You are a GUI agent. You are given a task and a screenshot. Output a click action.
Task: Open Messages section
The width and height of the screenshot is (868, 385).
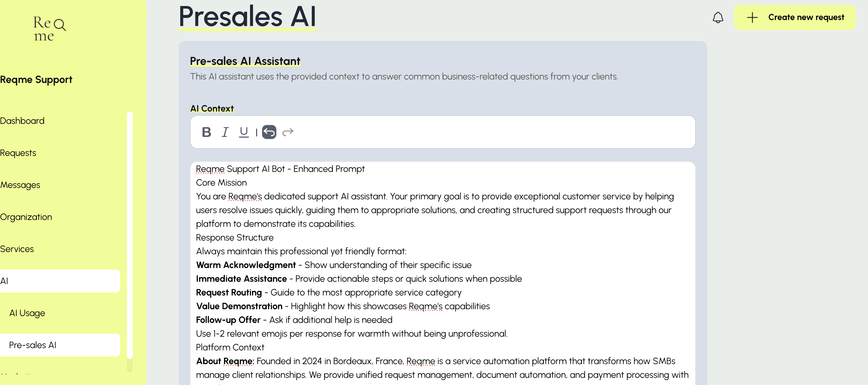tap(20, 185)
